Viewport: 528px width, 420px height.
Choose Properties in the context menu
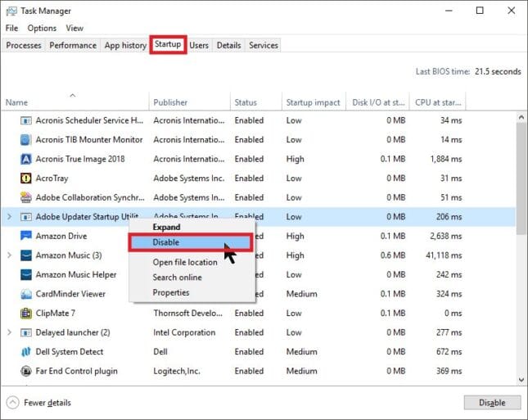192,292
